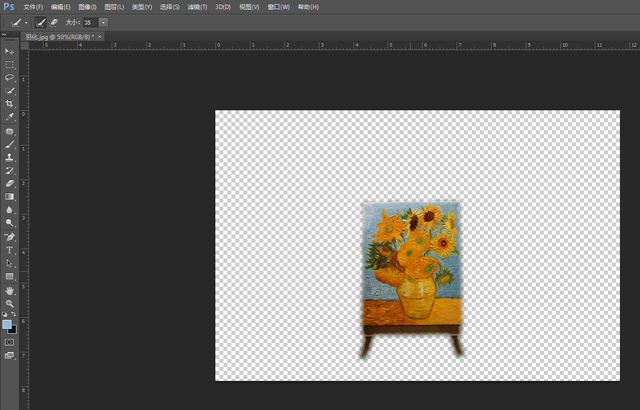Select the Horizontal Type tool
This screenshot has height=410, width=640.
pyautogui.click(x=10, y=250)
